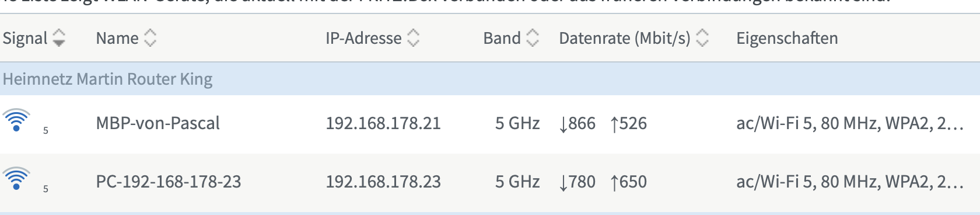
Task: Click the Eigenschaften column header
Action: point(787,39)
